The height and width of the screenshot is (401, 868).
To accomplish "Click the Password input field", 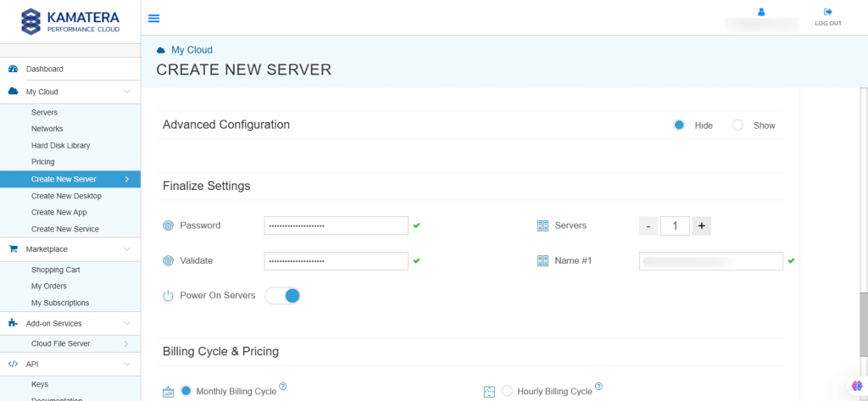I will pos(337,226).
